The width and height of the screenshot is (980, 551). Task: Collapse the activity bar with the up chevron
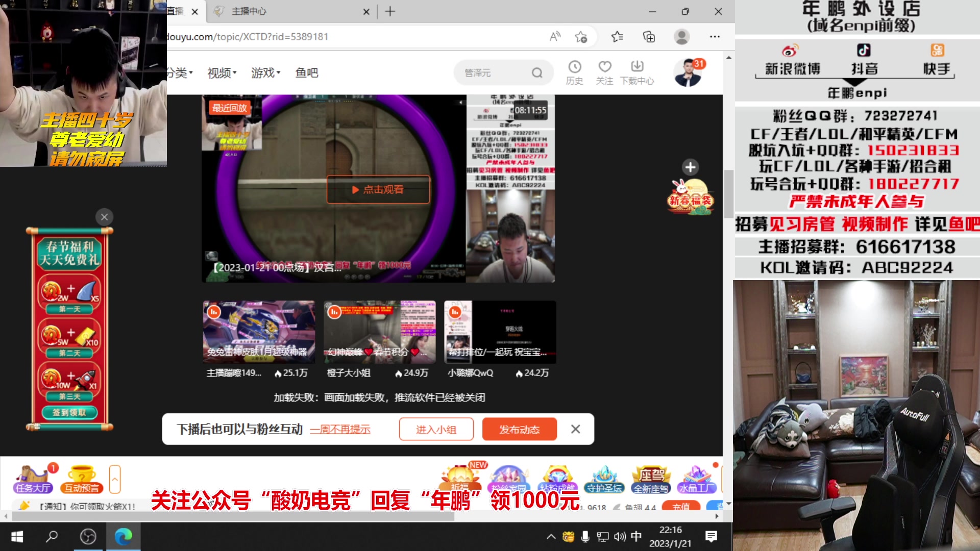115,479
